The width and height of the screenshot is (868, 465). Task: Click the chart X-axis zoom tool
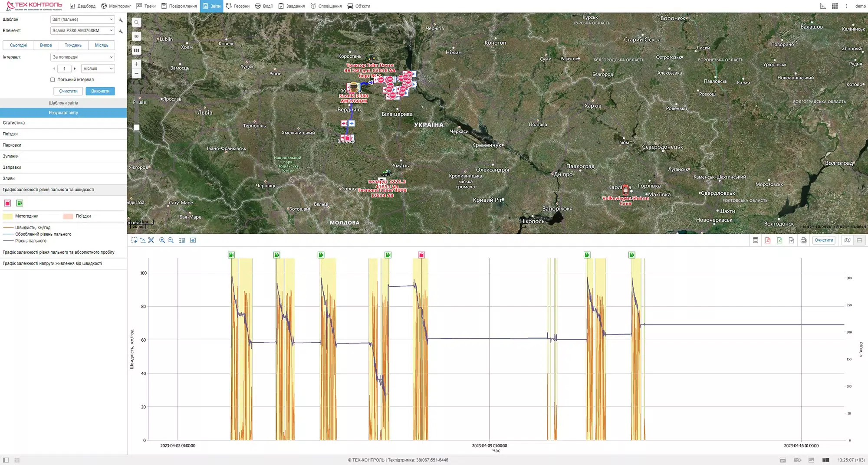coord(143,240)
